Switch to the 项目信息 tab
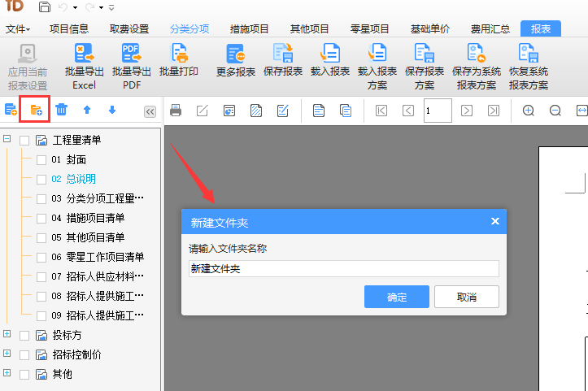 click(x=69, y=29)
